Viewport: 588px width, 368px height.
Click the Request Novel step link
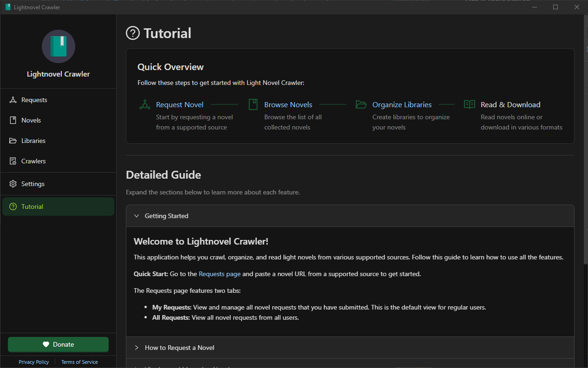(180, 104)
